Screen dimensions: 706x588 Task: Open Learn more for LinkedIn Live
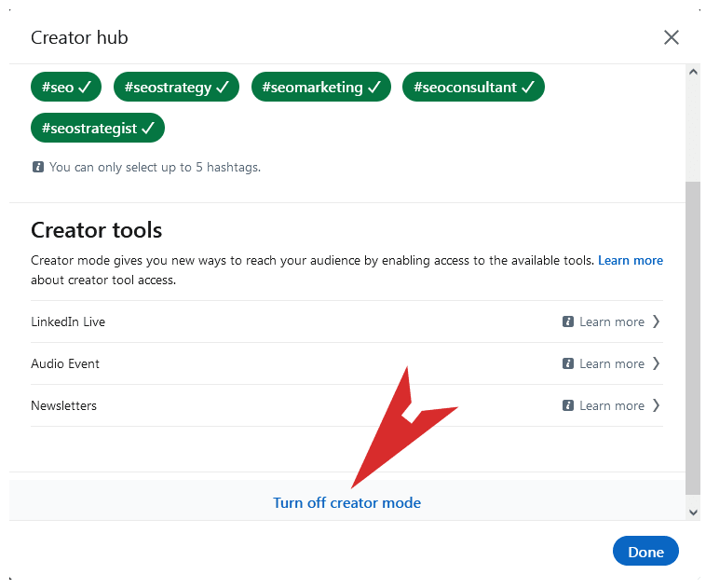[x=611, y=321]
